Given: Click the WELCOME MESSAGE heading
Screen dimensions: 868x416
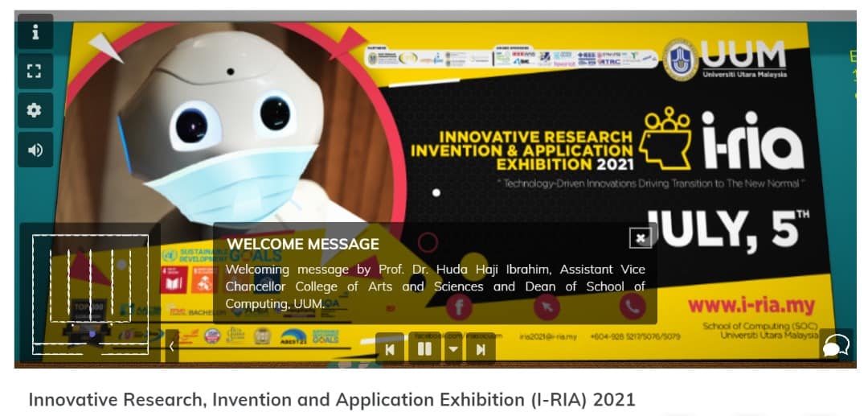Looking at the screenshot, I should tap(303, 244).
